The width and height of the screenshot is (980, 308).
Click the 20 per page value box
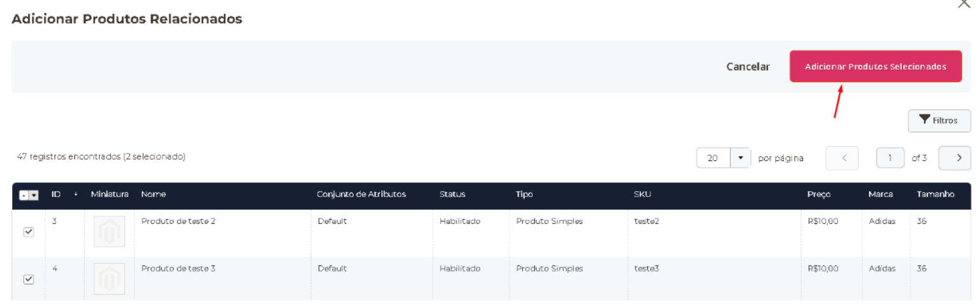713,158
